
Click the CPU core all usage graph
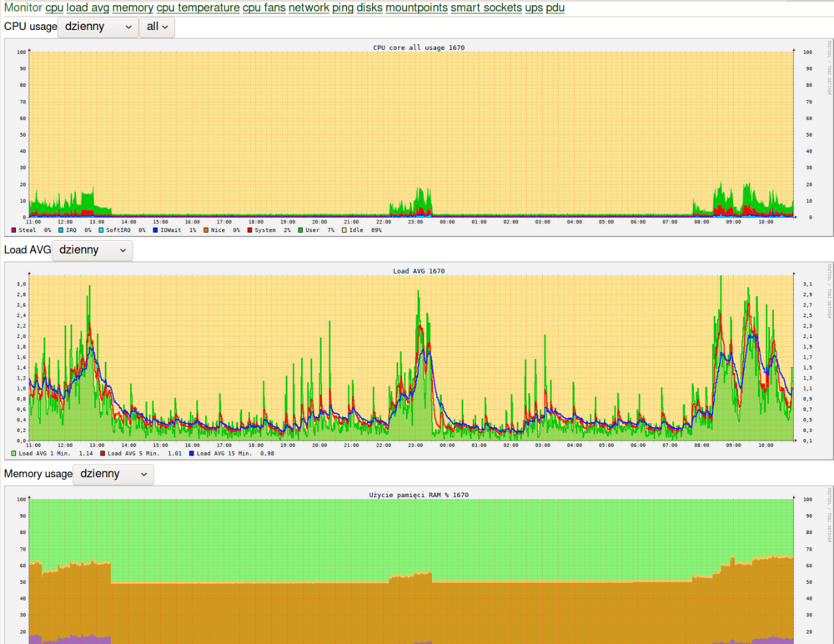pos(419,138)
